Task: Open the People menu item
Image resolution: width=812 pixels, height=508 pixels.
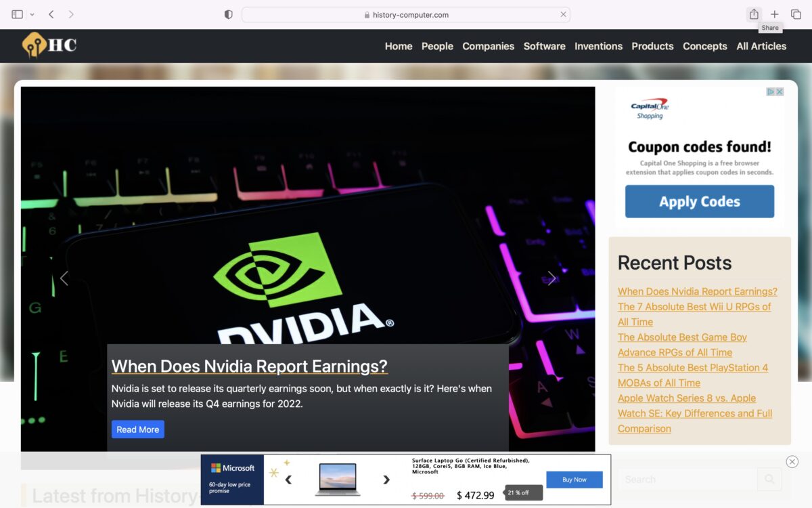Action: pyautogui.click(x=437, y=46)
